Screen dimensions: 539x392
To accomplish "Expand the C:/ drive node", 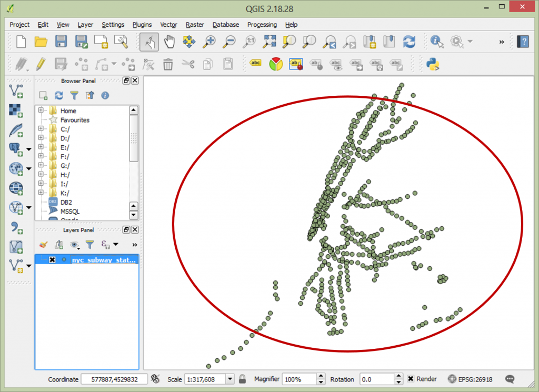I will [41, 129].
